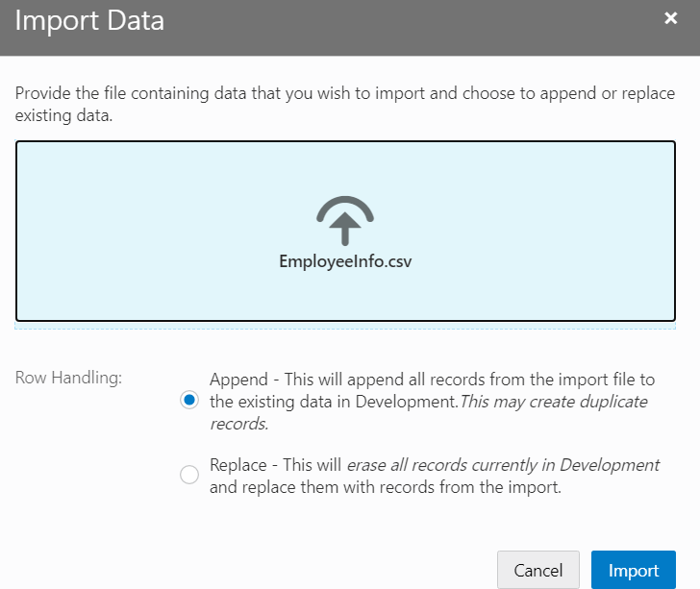The image size is (700, 589).
Task: Click the instruction paragraph about importing data
Action: [x=345, y=104]
